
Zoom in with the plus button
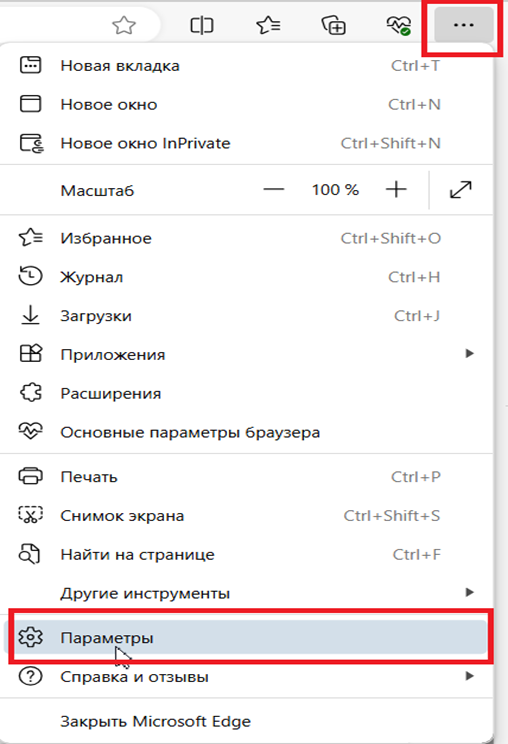(x=396, y=190)
